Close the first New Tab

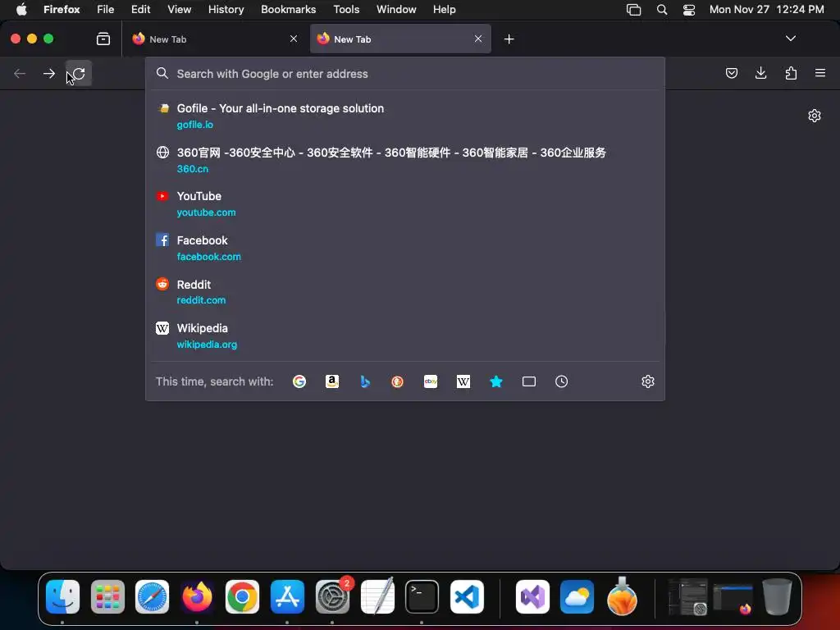[x=294, y=39]
